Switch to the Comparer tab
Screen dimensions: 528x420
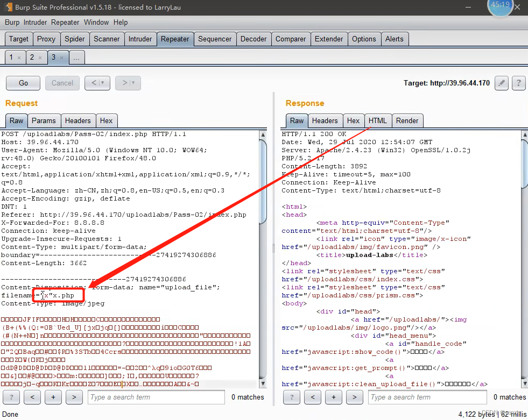[x=291, y=39]
